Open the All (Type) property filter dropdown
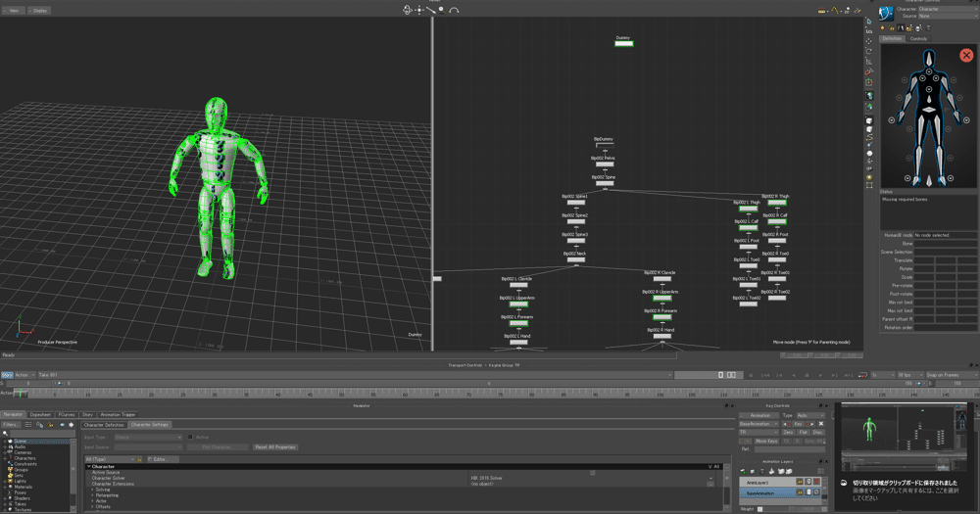This screenshot has height=514, width=980. tap(110, 459)
